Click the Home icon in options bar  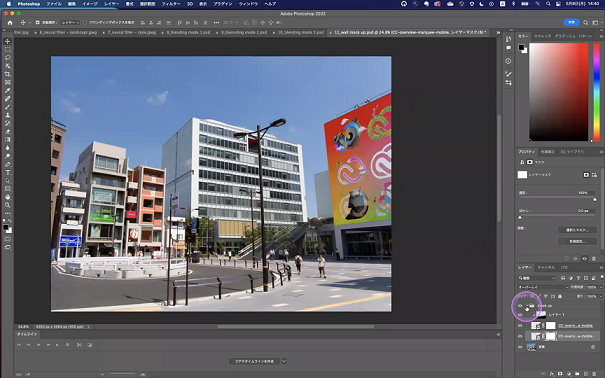[x=10, y=23]
